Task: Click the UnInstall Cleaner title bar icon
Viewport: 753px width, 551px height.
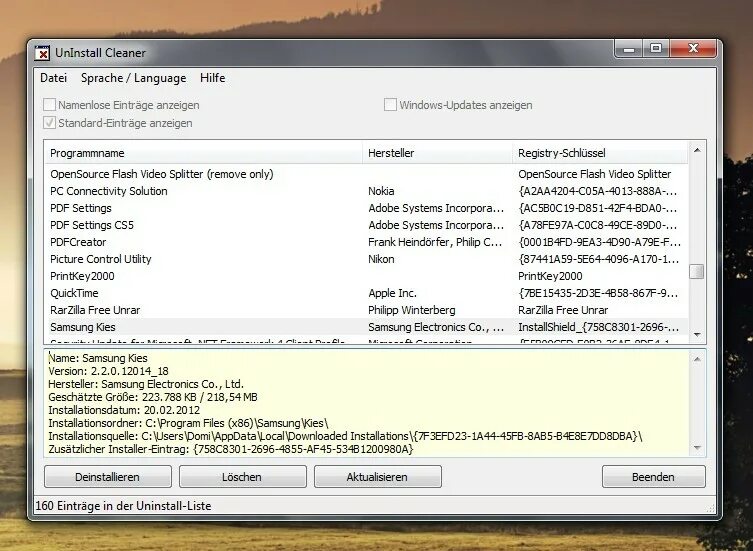Action: (x=42, y=53)
